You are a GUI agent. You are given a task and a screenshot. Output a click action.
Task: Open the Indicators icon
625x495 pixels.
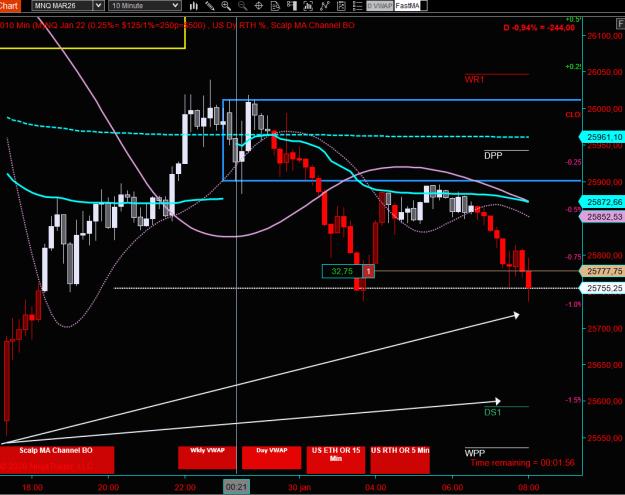325,6
